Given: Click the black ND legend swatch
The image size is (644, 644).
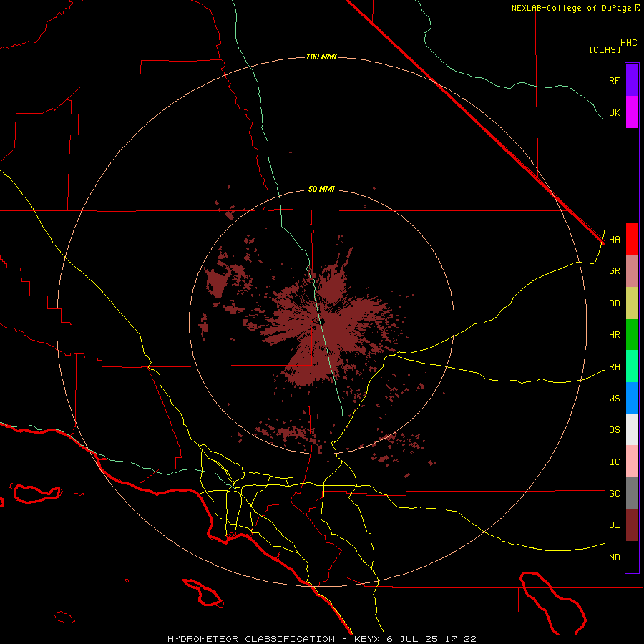Looking at the screenshot, I should click(x=632, y=557).
